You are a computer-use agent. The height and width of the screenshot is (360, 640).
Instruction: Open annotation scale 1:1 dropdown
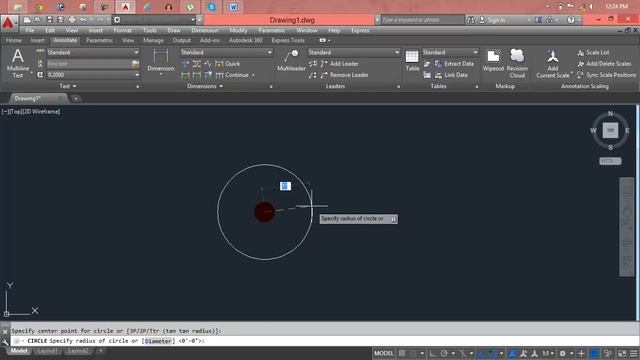tap(547, 353)
